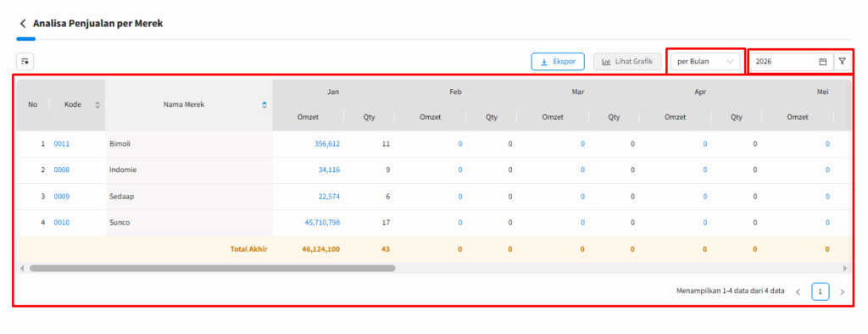Click the Sunco January omzet 45,710,798
This screenshot has height=334, width=868.
pyautogui.click(x=322, y=223)
